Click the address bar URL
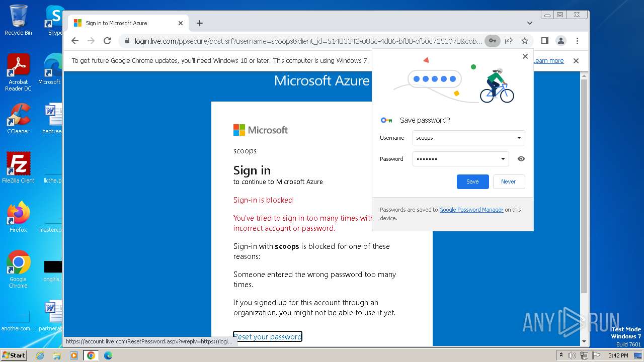This screenshot has height=362, width=644. pos(308,41)
